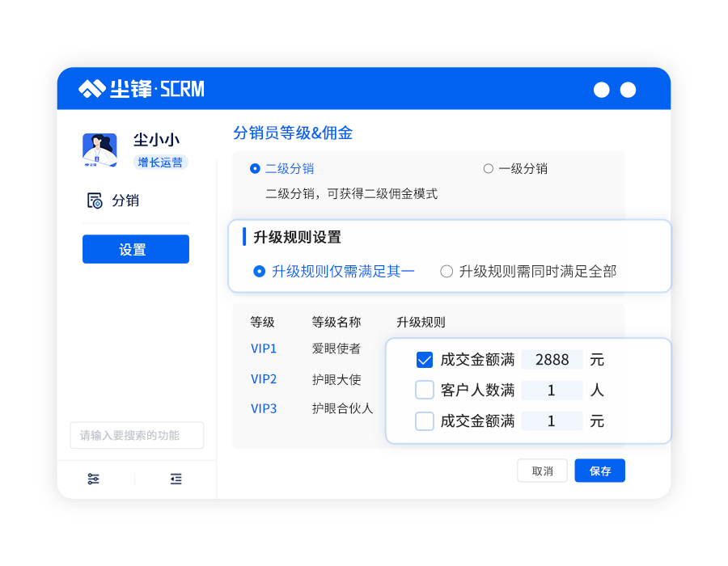
Task: Select the VIP3 level row
Action: [263, 408]
